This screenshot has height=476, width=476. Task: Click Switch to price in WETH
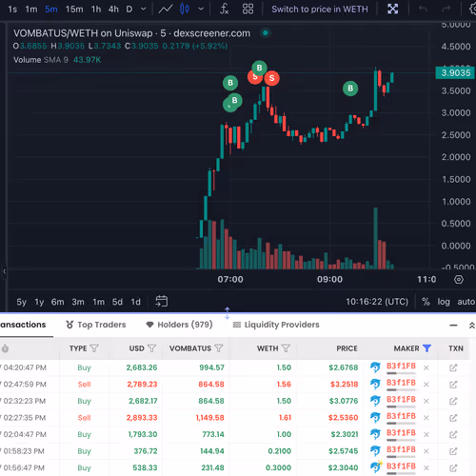320,10
